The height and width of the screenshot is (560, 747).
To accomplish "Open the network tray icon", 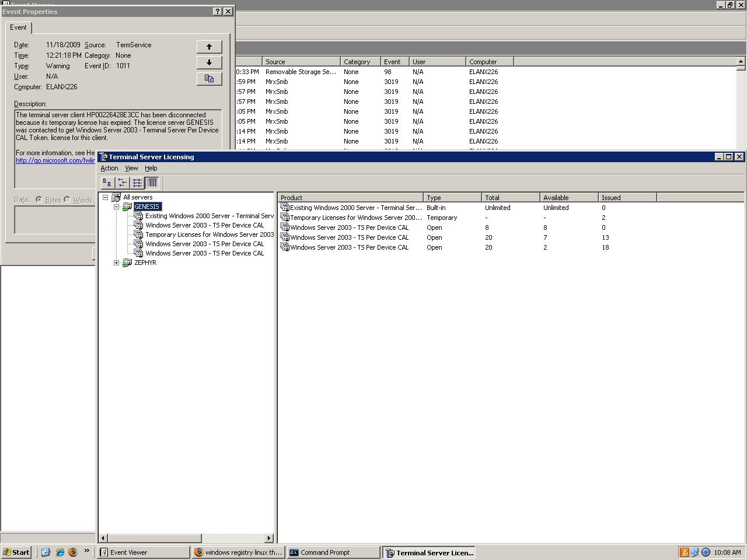I will (694, 552).
